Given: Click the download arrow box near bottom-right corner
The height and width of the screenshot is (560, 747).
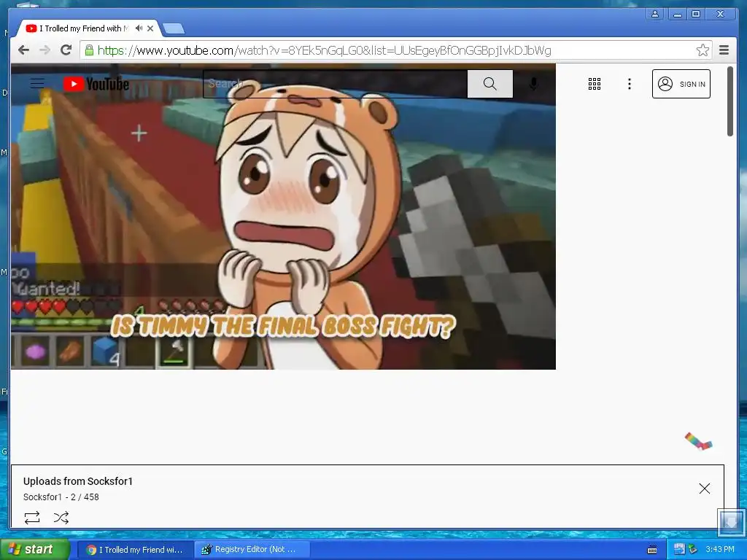Looking at the screenshot, I should pos(731,522).
